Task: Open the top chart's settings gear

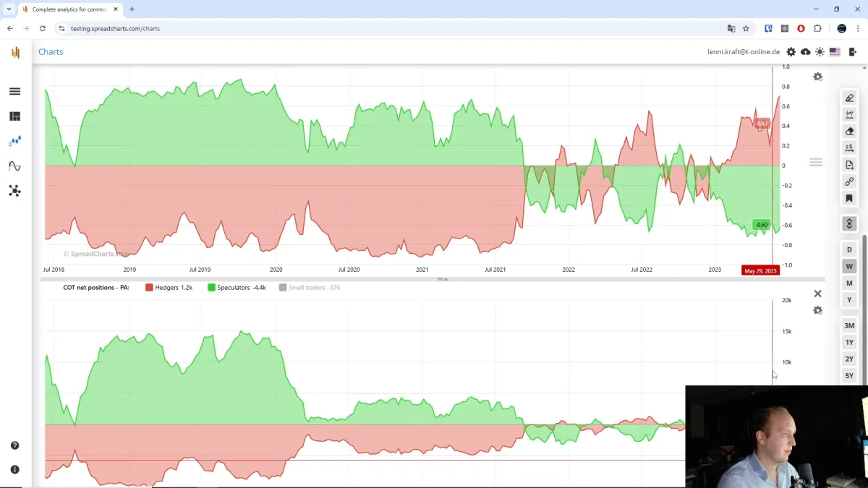Action: click(817, 76)
